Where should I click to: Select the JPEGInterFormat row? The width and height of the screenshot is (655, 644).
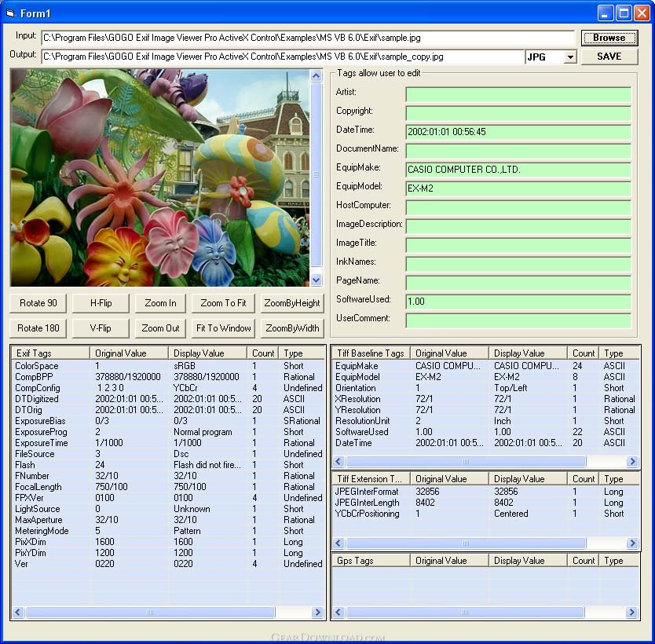[x=486, y=492]
